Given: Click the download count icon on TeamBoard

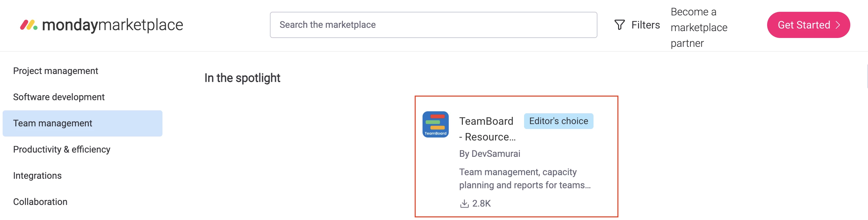Looking at the screenshot, I should (464, 204).
